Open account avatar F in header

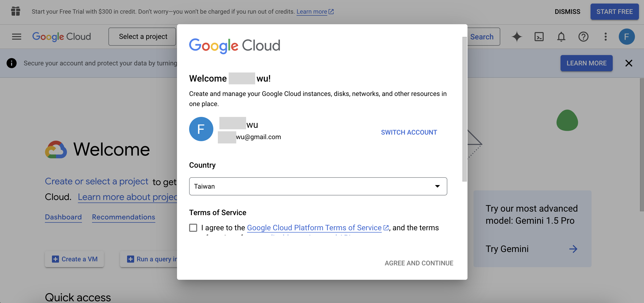627,37
